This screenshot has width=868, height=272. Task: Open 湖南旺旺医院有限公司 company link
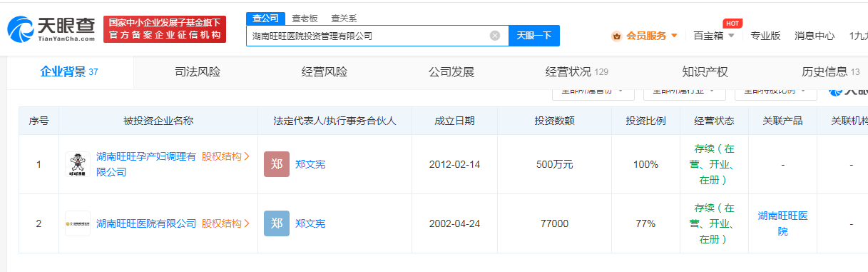pos(145,223)
